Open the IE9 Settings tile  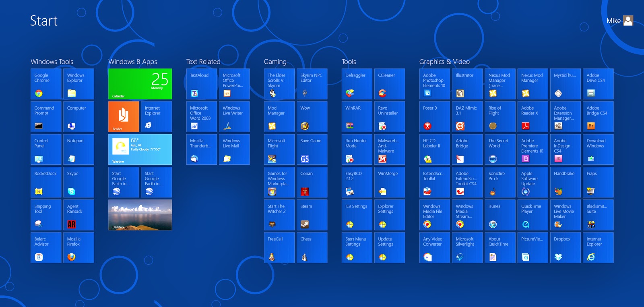(x=357, y=215)
